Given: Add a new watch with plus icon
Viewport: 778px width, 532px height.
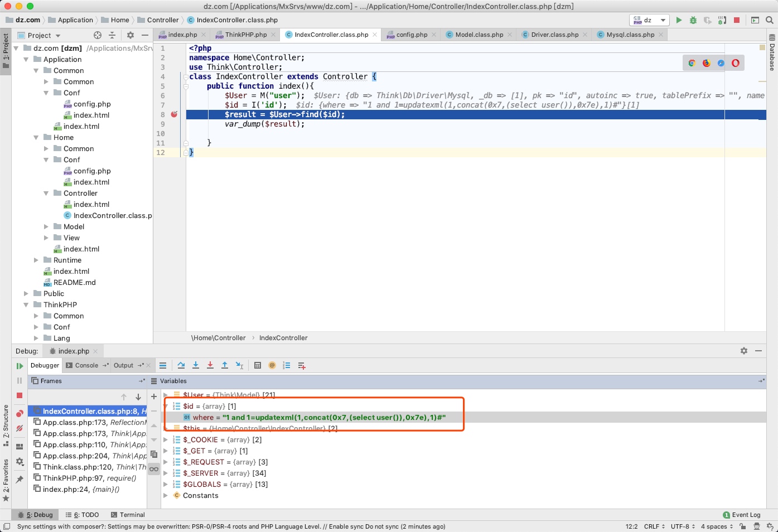Looking at the screenshot, I should [x=154, y=396].
